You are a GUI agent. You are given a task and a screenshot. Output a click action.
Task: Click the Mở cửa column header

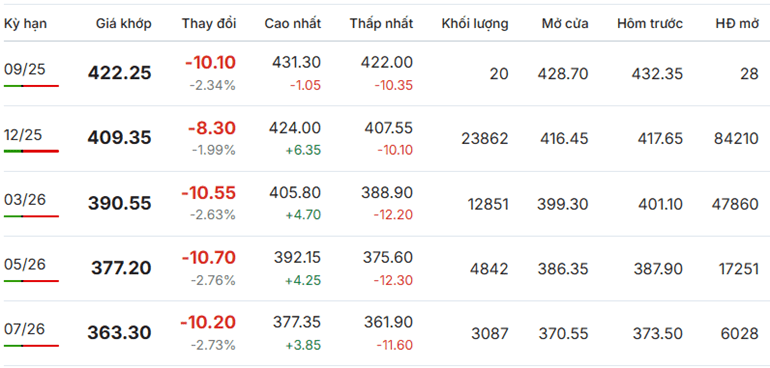[x=565, y=24]
